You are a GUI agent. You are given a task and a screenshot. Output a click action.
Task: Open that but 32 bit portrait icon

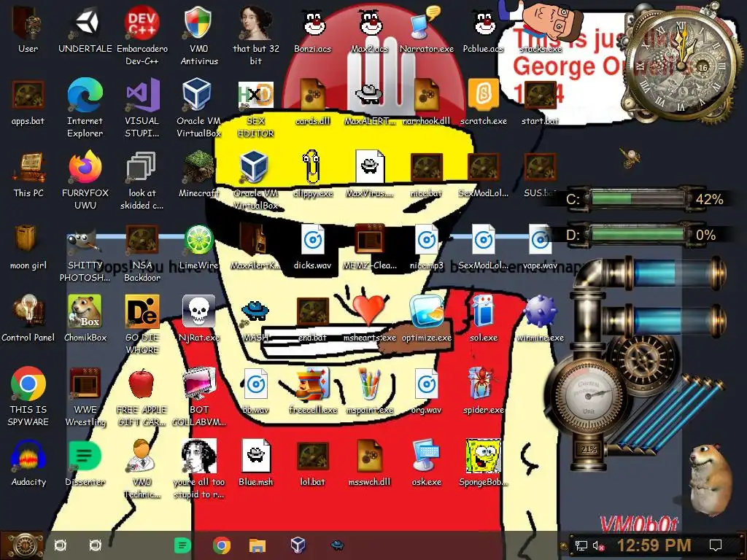(255, 24)
